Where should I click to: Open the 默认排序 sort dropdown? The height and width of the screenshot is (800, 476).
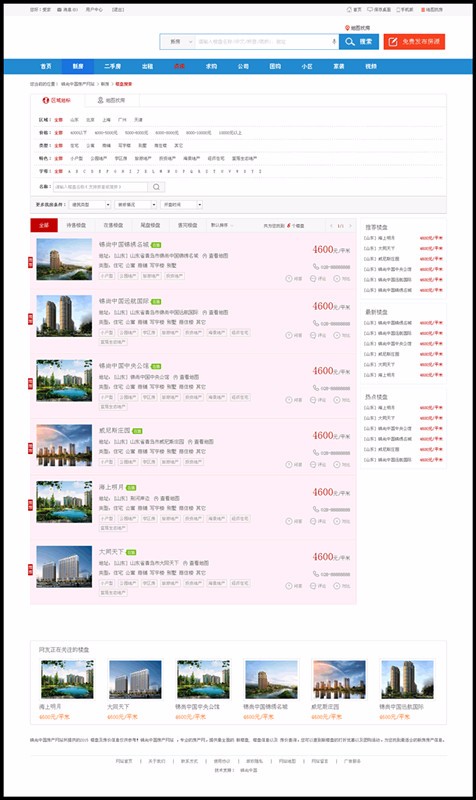click(222, 225)
